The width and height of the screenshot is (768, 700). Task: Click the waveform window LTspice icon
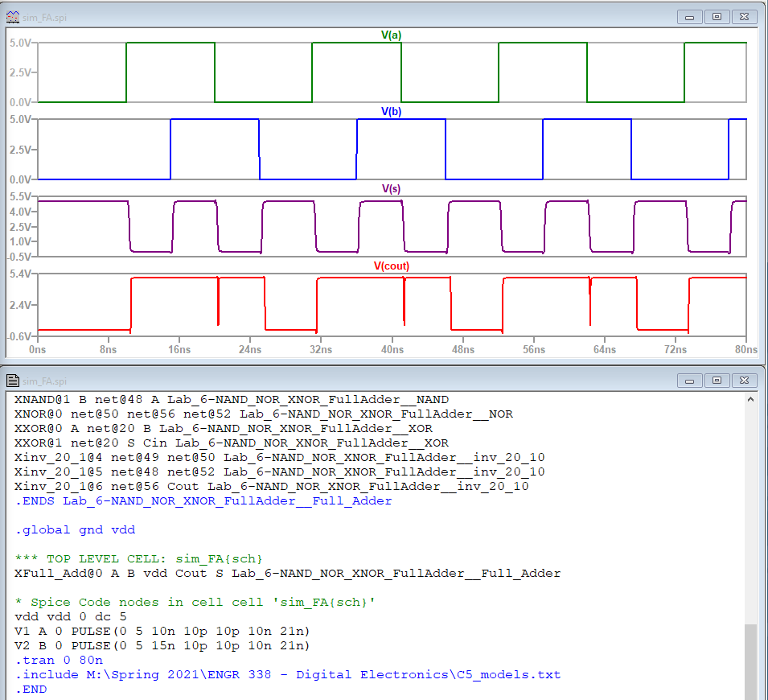pos(13,17)
